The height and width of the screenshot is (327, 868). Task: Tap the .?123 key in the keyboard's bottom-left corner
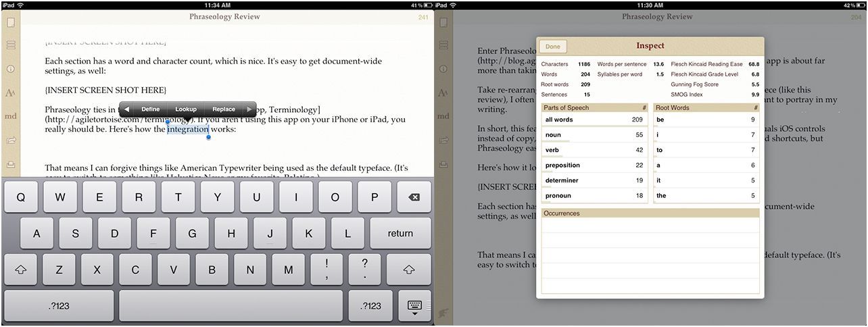(x=59, y=306)
